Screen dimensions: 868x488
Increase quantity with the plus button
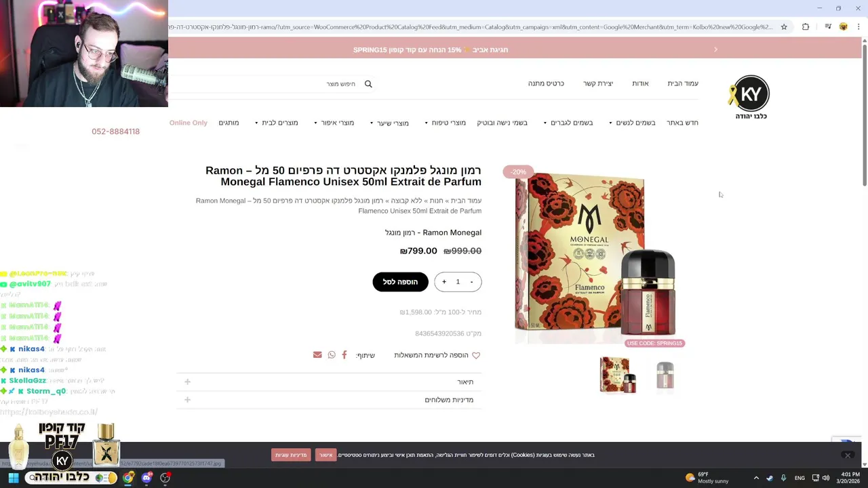(444, 282)
